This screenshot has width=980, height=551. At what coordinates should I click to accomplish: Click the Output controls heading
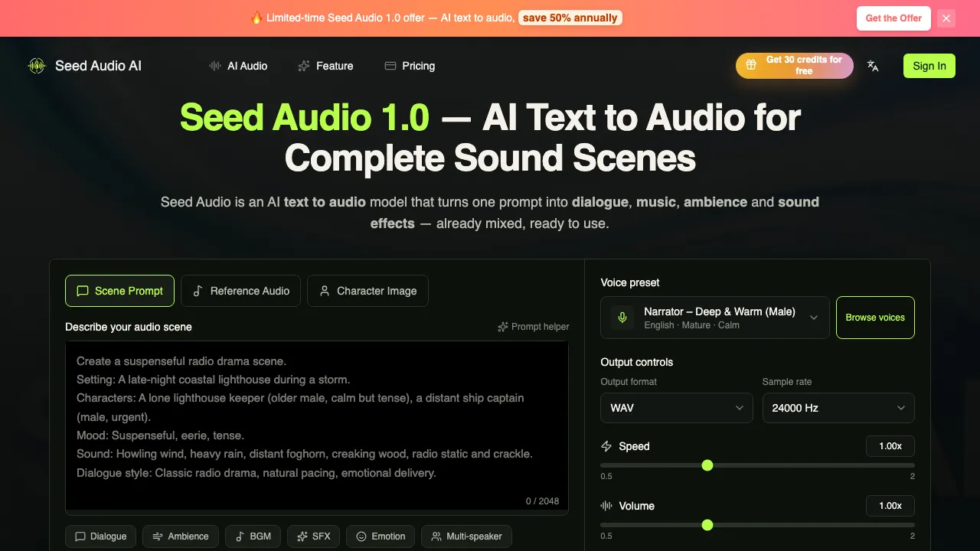637,362
